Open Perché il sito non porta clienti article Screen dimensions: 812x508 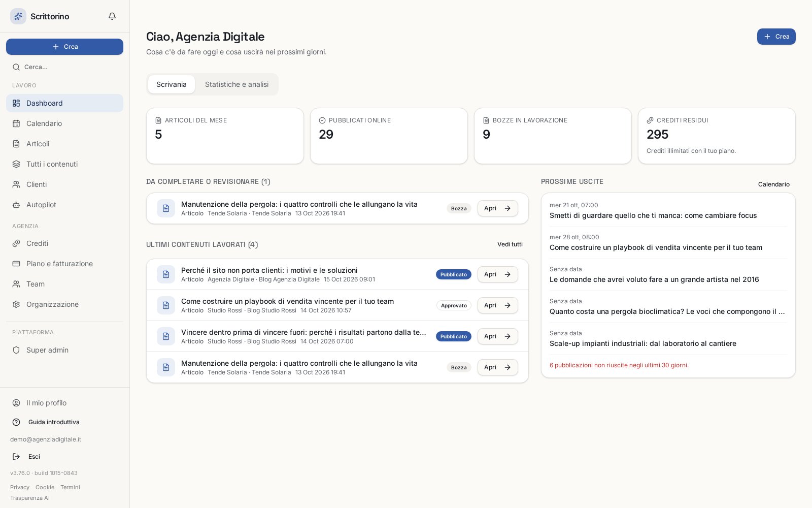pos(497,274)
